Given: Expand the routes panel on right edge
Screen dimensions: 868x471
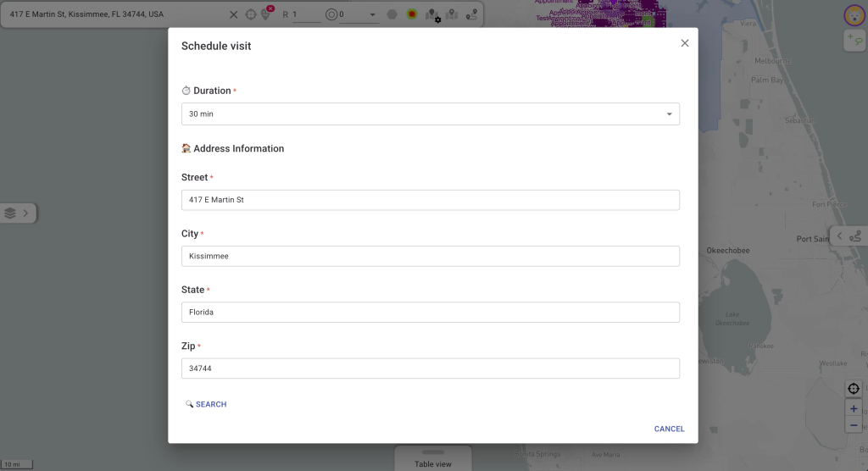Looking at the screenshot, I should click(x=848, y=236).
